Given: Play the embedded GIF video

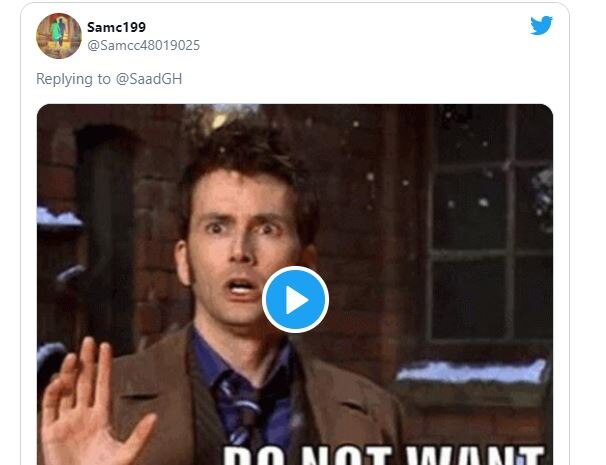Looking at the screenshot, I should tap(295, 299).
